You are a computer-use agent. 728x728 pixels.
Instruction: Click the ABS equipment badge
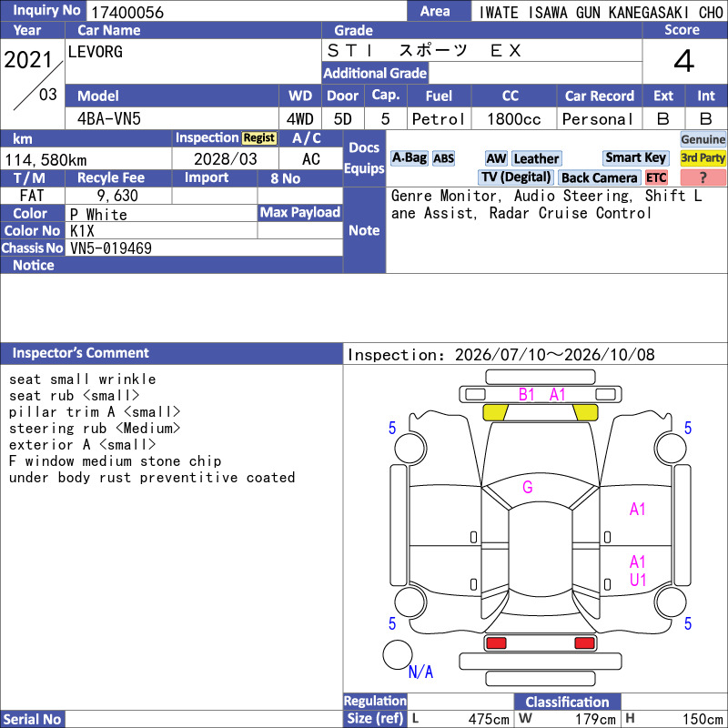pyautogui.click(x=443, y=158)
